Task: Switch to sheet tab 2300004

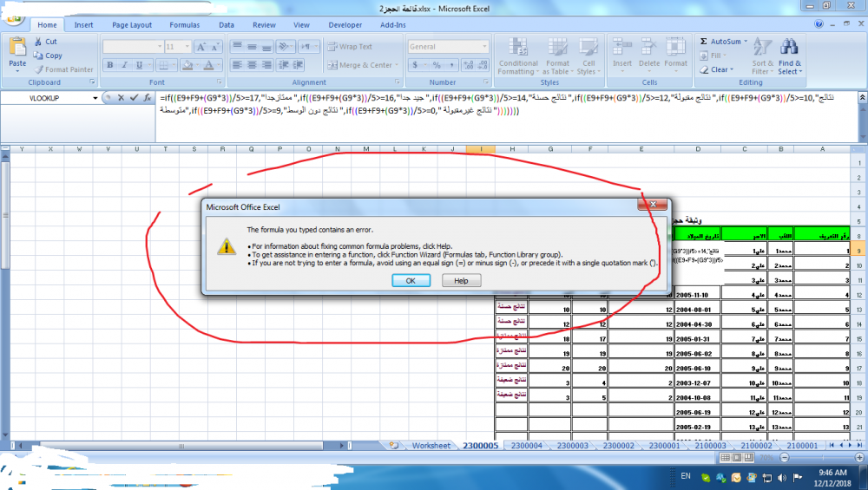Action: [x=527, y=445]
